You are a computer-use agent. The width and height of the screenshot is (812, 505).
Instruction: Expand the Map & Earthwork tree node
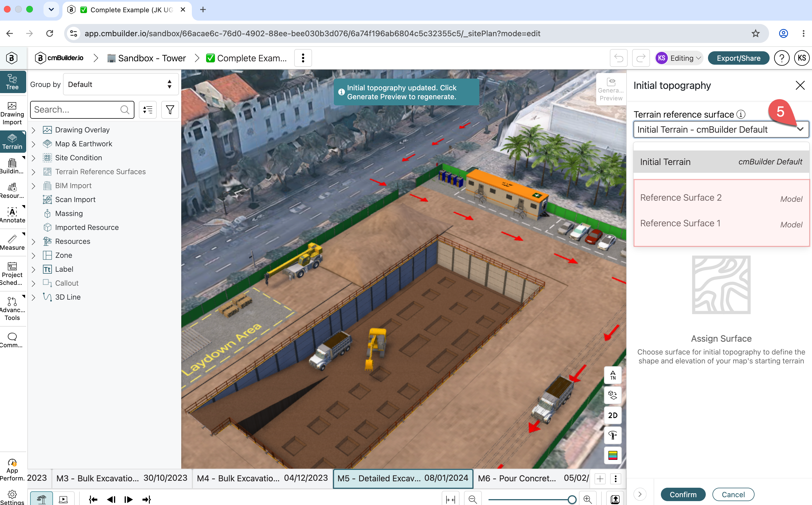[x=33, y=144]
